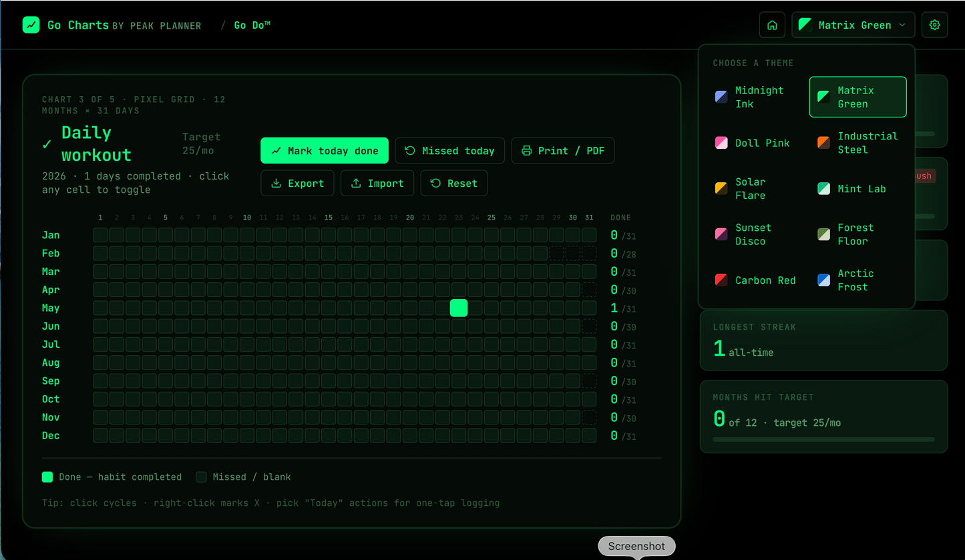The image size is (965, 560).
Task: Pick the Mint Lab theme
Action: click(x=857, y=188)
